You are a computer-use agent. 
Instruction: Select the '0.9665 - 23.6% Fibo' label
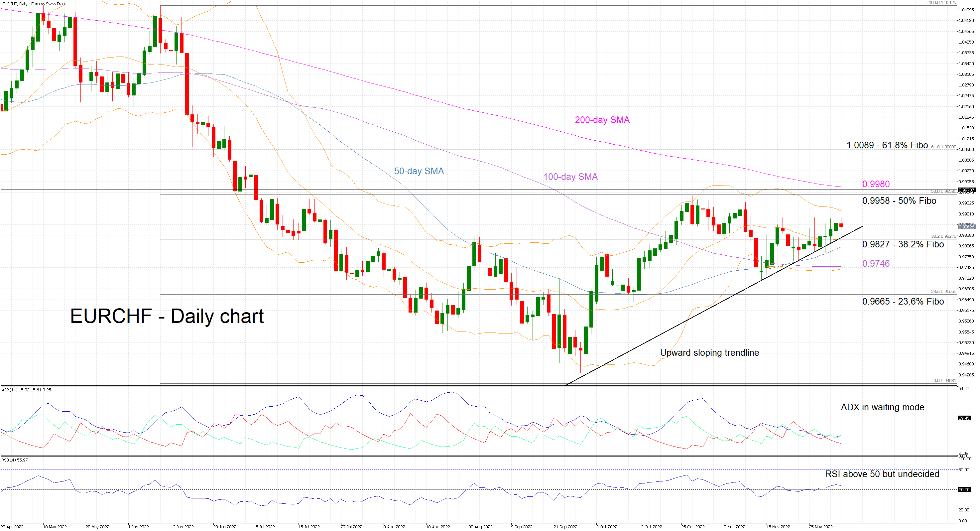(903, 302)
